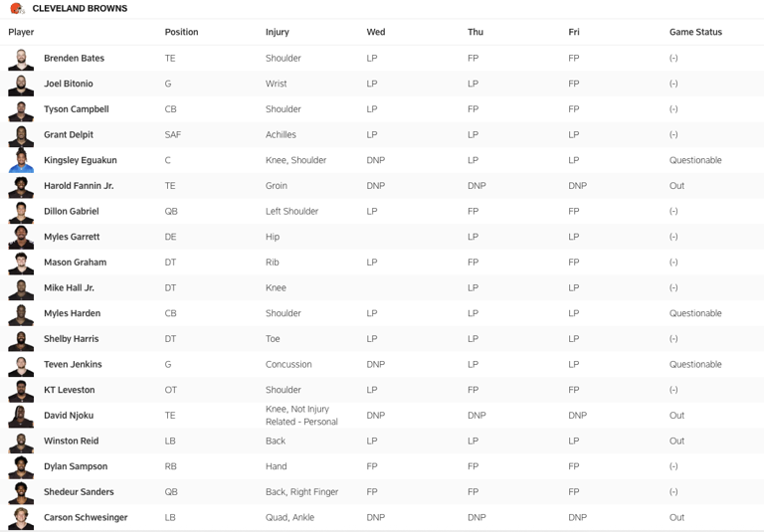Click the Injury column header
The height and width of the screenshot is (532, 764).
[278, 32]
